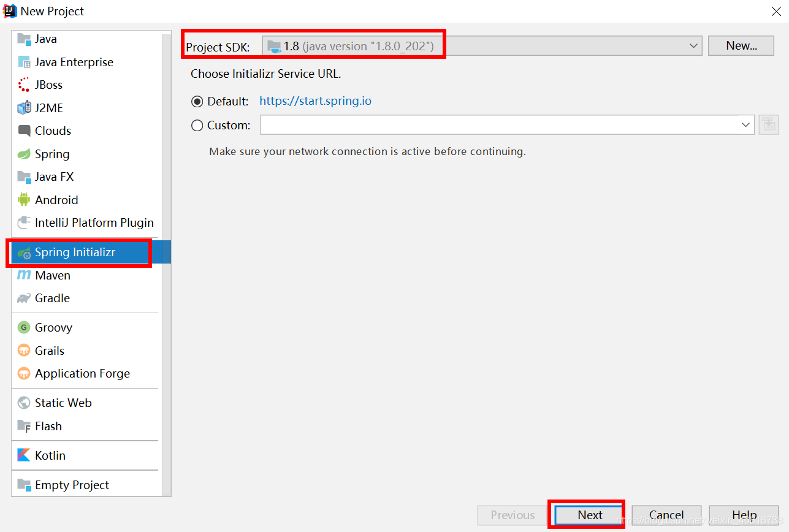
Task: Select Grails label
Action: point(50,351)
